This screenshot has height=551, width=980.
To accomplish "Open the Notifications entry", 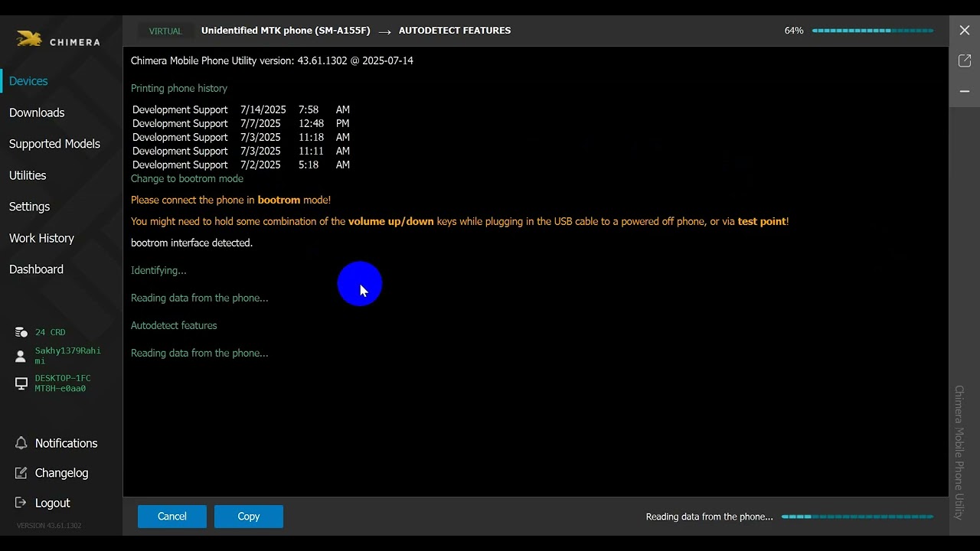I will pyautogui.click(x=67, y=443).
